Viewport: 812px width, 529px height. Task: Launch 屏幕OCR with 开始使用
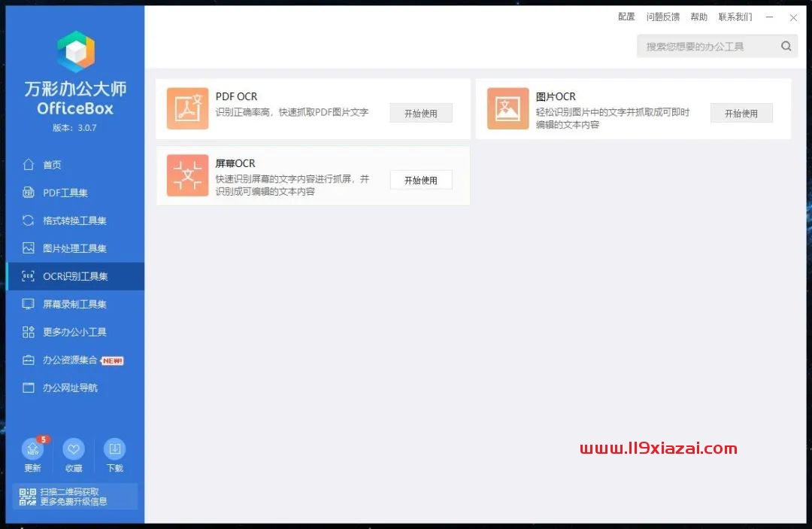point(421,180)
